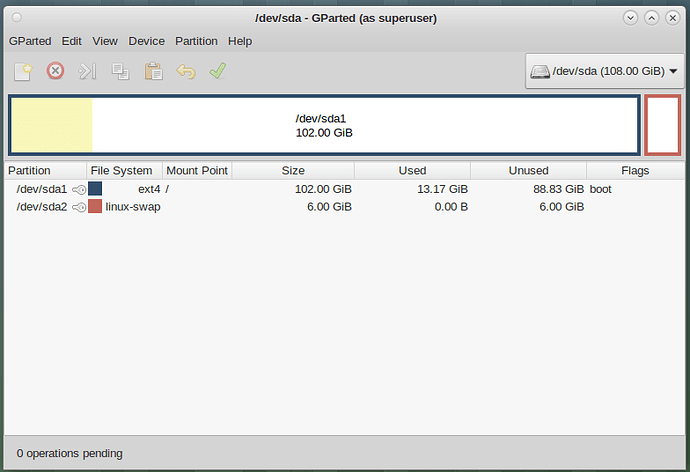Open the View menu
The width and height of the screenshot is (690, 472).
[x=105, y=41]
